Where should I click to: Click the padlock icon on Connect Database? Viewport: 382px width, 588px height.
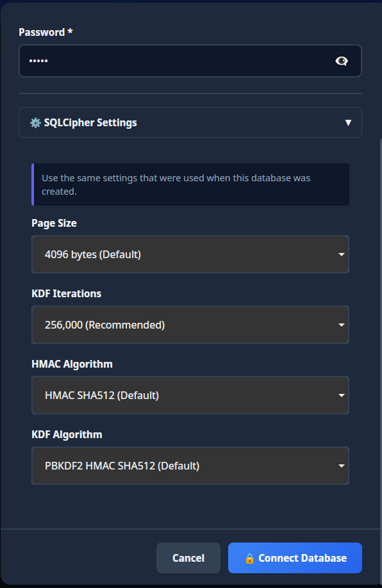(x=251, y=557)
